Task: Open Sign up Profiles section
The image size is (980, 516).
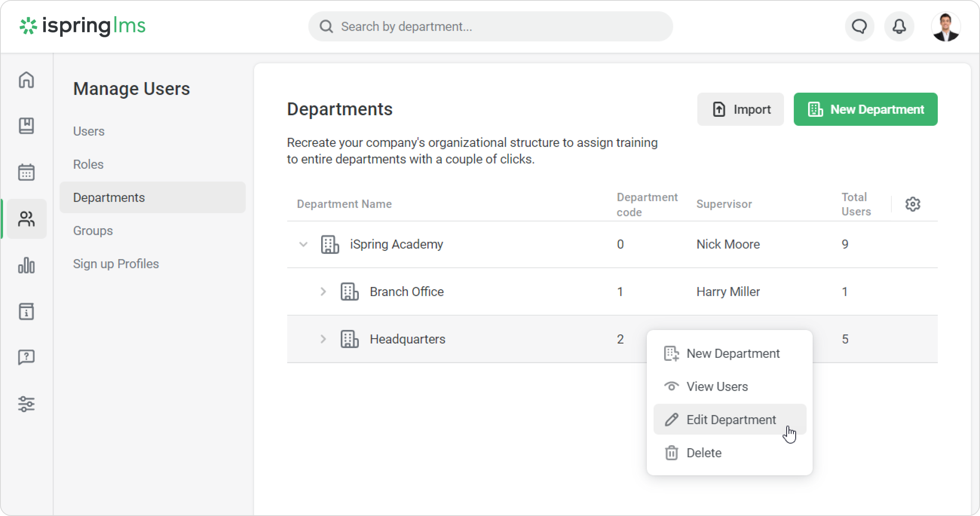Action: (116, 263)
